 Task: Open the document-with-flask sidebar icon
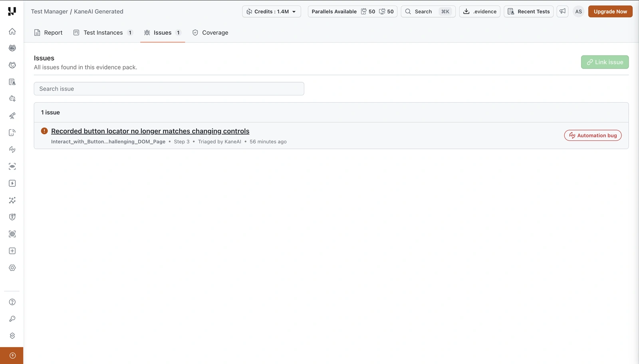[x=12, y=82]
